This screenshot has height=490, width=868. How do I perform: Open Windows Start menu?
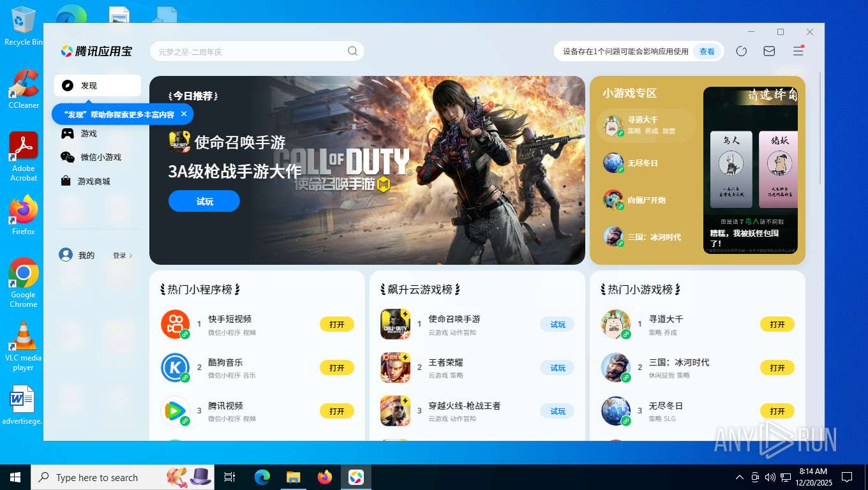tap(15, 477)
